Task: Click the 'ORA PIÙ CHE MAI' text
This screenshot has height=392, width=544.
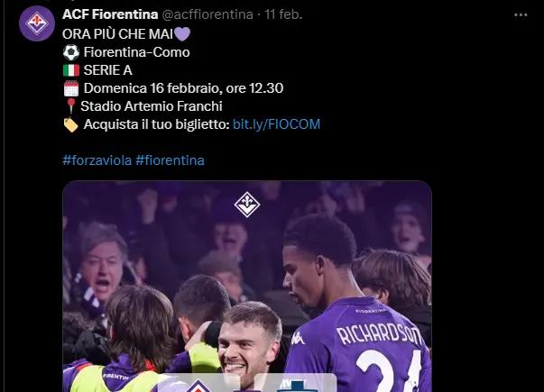Action: point(117,34)
